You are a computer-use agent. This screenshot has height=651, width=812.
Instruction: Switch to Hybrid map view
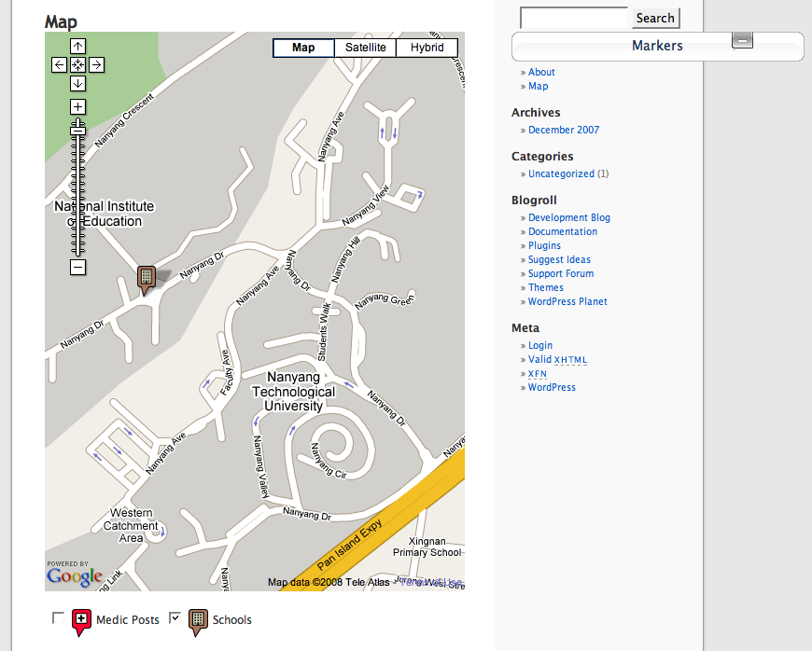click(x=427, y=48)
